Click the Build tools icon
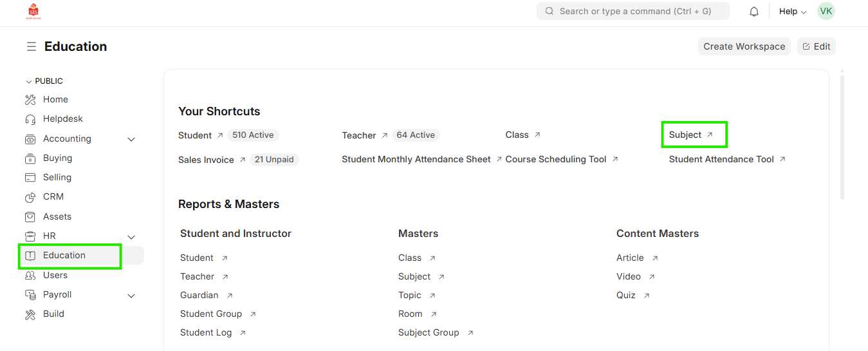The width and height of the screenshot is (868, 351). pos(30,314)
